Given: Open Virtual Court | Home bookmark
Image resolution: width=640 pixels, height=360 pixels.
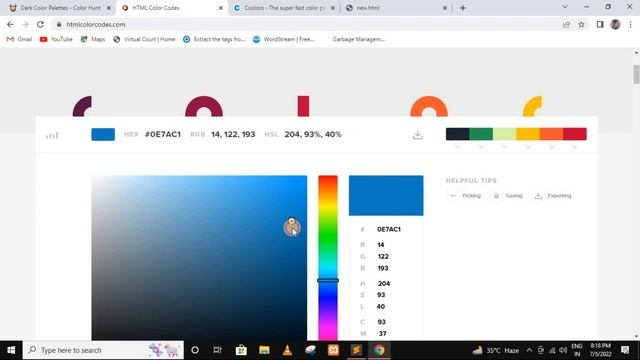Looking at the screenshot, I should point(144,39).
